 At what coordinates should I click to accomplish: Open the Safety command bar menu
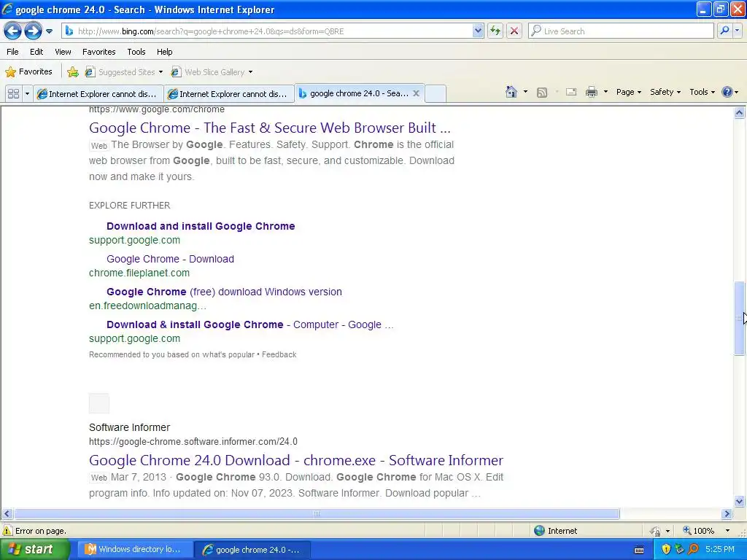pyautogui.click(x=665, y=92)
